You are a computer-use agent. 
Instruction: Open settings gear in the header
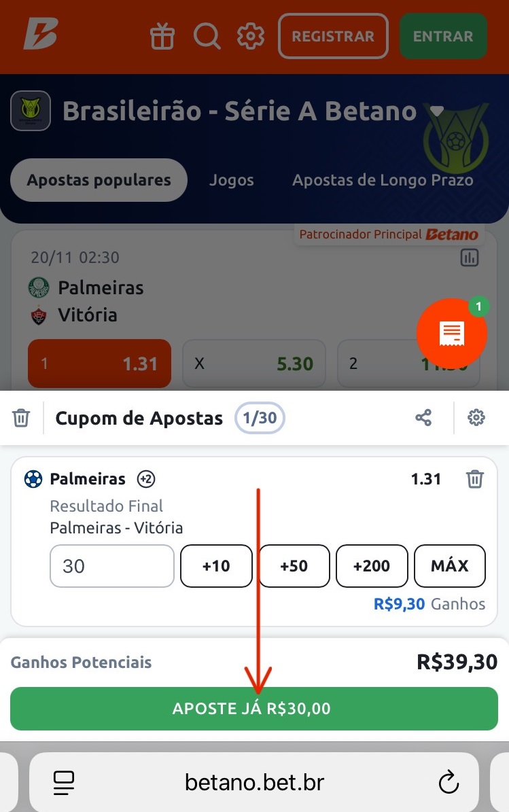pos(251,36)
